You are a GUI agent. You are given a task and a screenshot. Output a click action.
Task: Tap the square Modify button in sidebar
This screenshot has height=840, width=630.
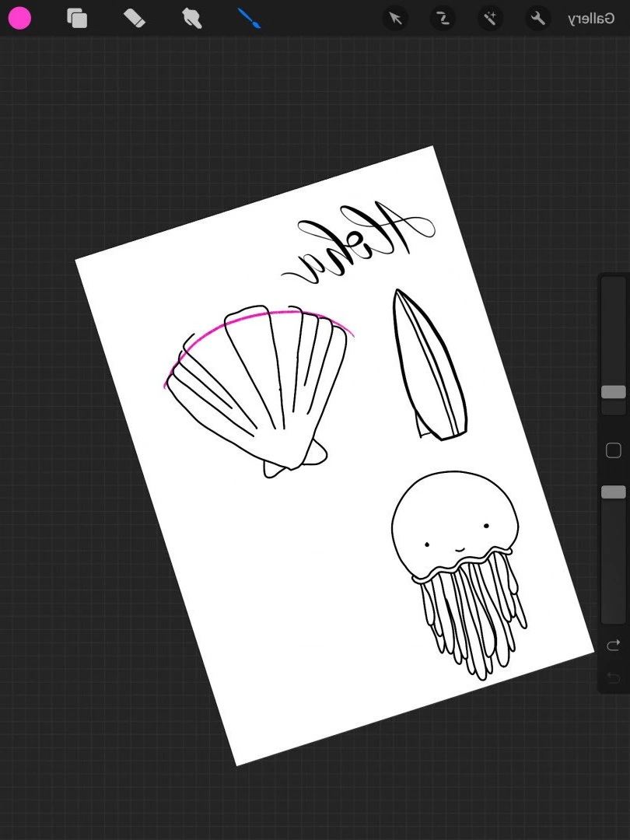[x=614, y=450]
